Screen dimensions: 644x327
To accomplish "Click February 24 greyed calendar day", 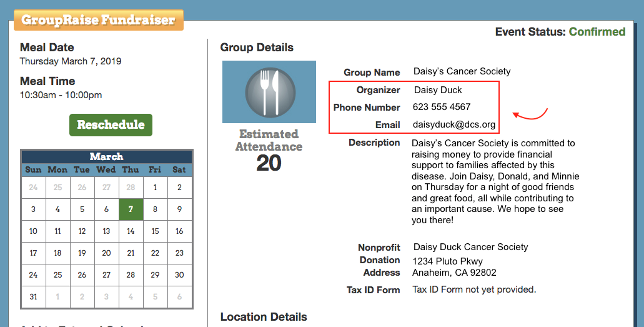I will tap(33, 188).
